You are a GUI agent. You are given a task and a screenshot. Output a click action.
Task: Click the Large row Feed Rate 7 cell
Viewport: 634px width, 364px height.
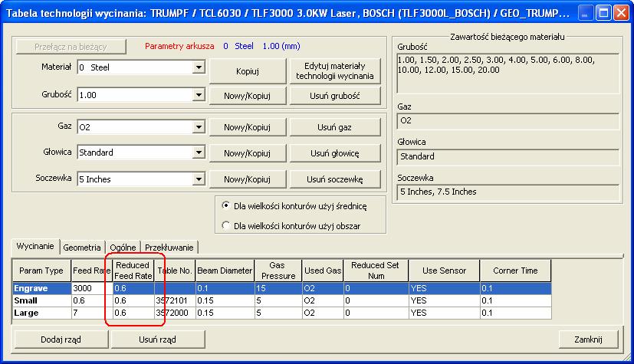pos(91,313)
